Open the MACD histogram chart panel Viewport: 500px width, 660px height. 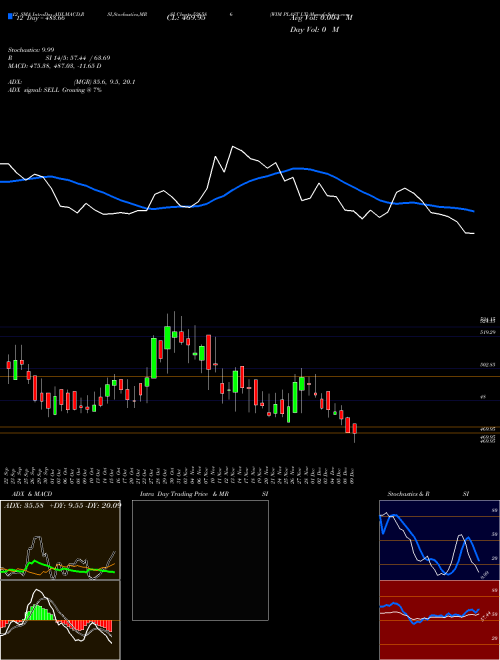pyautogui.click(x=60, y=620)
